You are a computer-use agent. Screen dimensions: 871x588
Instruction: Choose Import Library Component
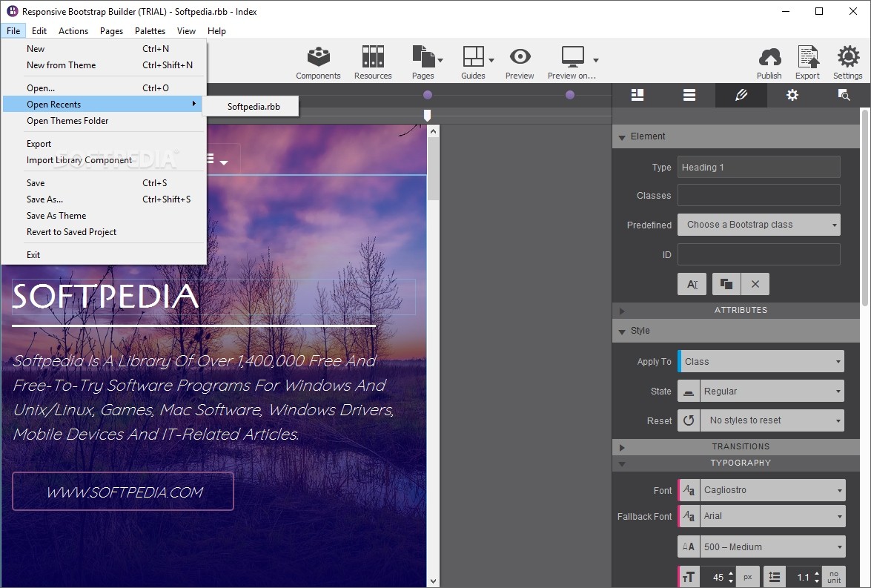point(105,160)
